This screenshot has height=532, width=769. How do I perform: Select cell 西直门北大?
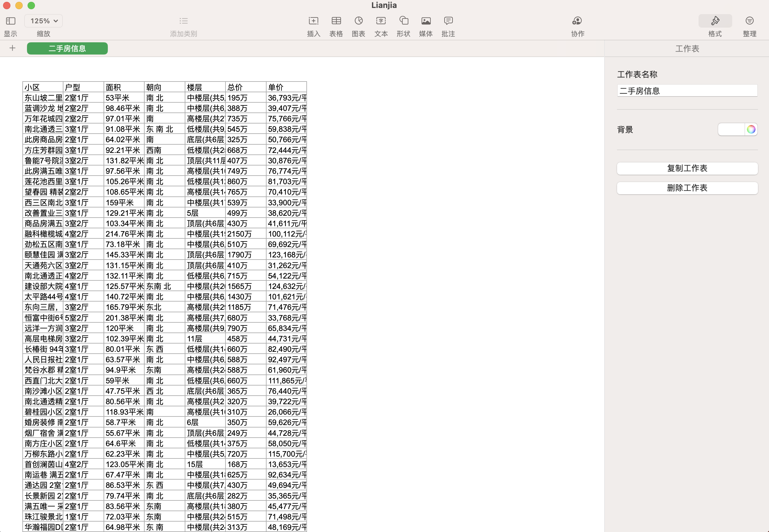(x=43, y=380)
